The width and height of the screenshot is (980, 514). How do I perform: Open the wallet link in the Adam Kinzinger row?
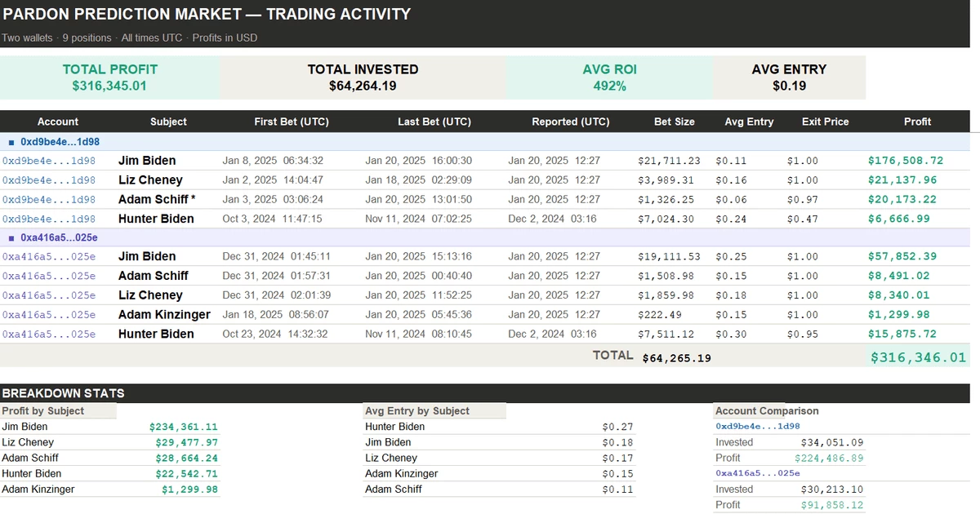[x=49, y=315]
